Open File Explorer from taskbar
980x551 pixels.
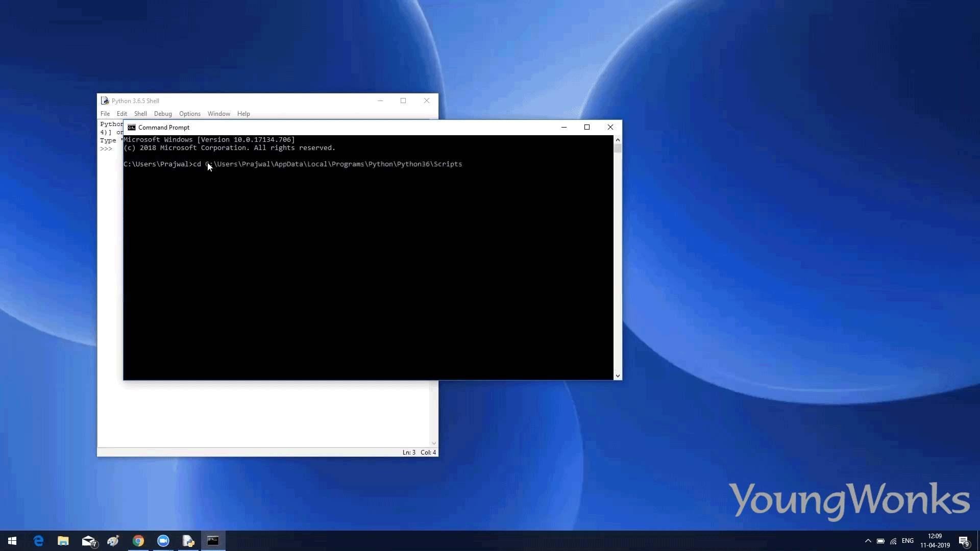point(63,541)
